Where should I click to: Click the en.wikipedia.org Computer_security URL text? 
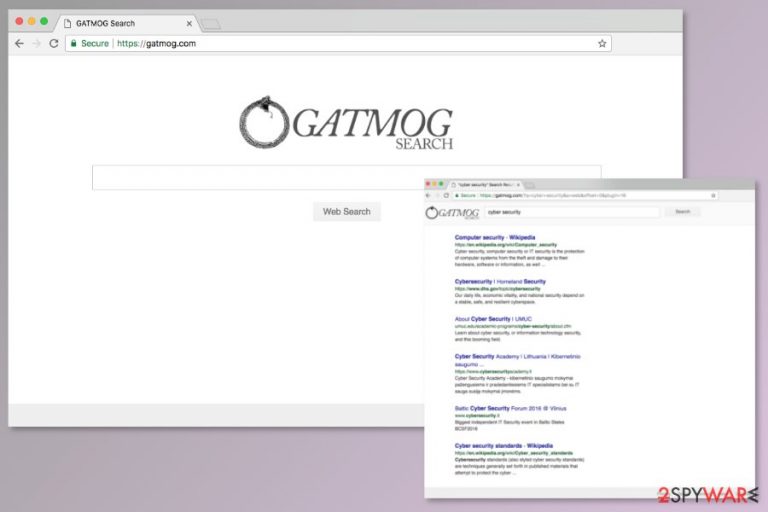click(505, 244)
